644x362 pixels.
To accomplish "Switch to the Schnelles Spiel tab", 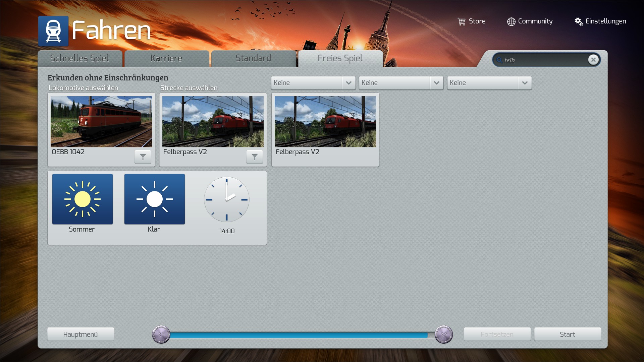I will pyautogui.click(x=79, y=58).
